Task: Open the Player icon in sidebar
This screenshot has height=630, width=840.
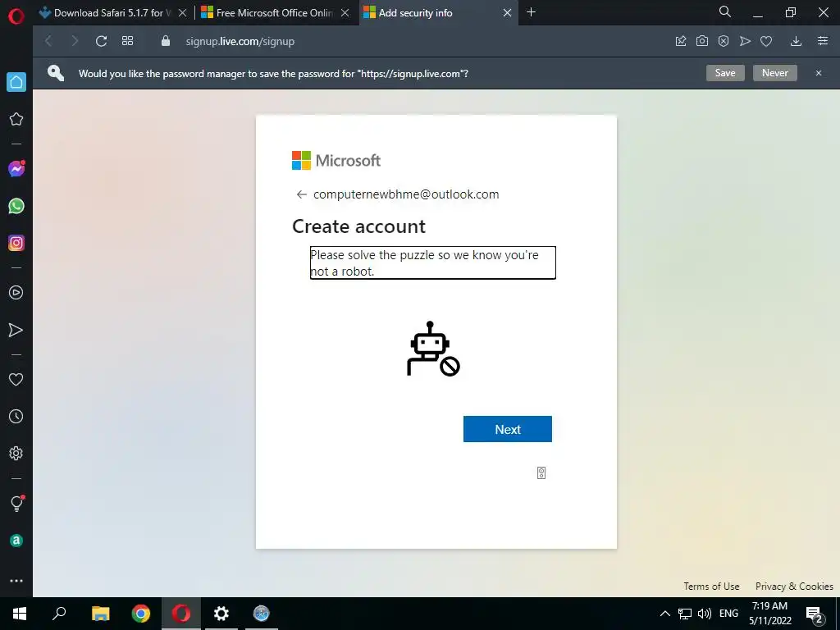Action: [x=16, y=293]
